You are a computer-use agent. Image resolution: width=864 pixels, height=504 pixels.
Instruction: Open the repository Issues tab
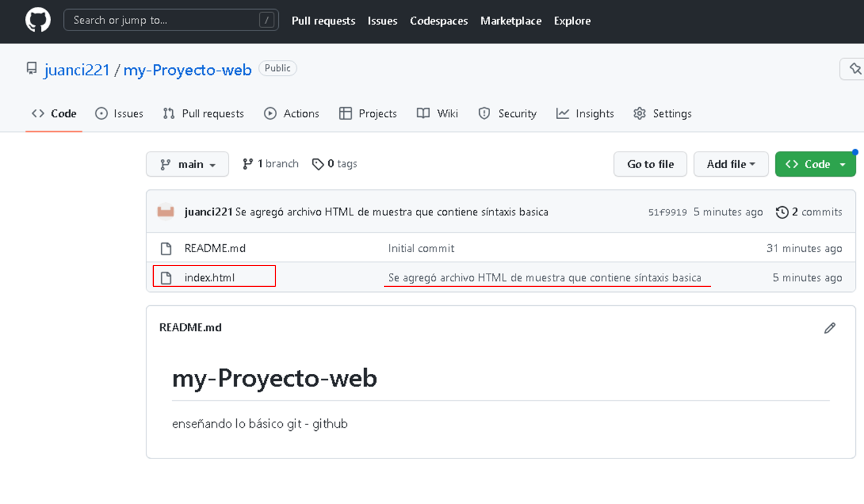119,113
